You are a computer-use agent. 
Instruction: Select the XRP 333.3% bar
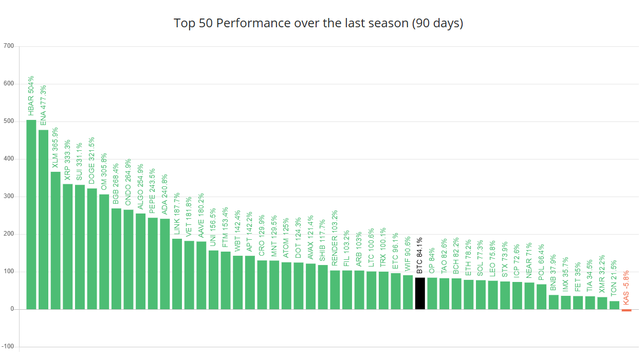[x=68, y=246]
